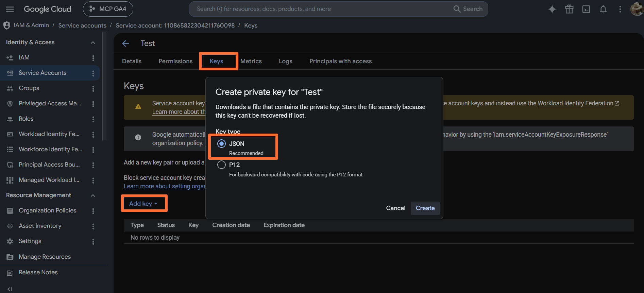This screenshot has height=293, width=644.
Task: Activate the Cloud Shell terminal icon
Action: [586, 9]
